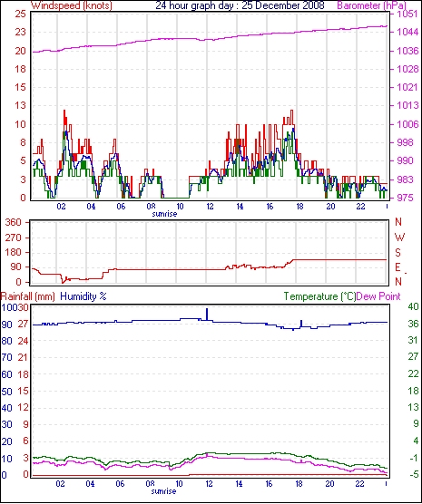This screenshot has height=504, width=422.
Task: Click the wind gust peak near hour 02
Action: click(64, 111)
